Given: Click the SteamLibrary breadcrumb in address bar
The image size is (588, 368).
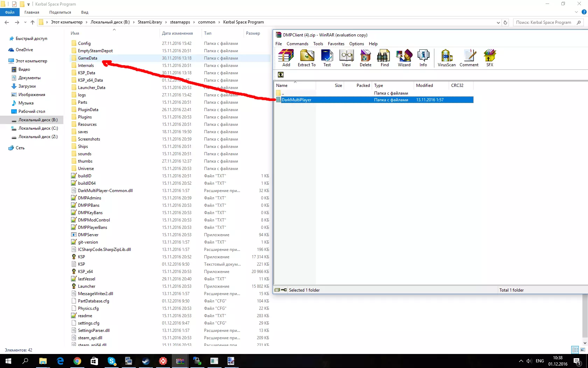Looking at the screenshot, I should 150,22.
